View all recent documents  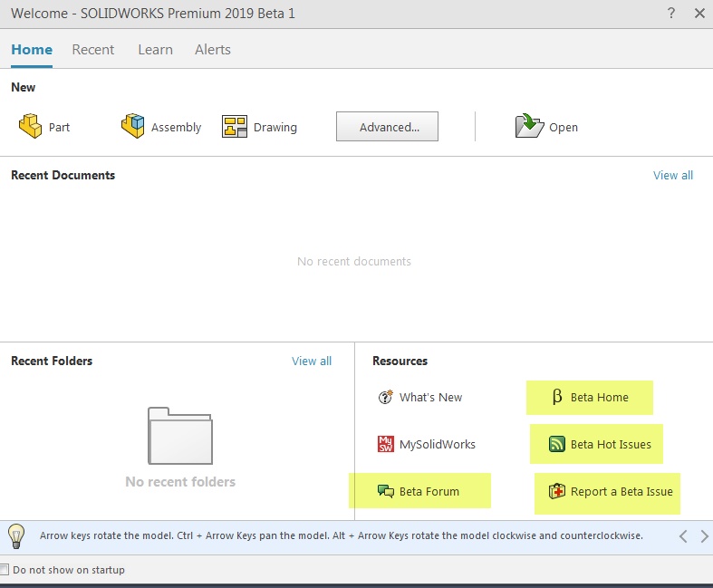pos(673,175)
